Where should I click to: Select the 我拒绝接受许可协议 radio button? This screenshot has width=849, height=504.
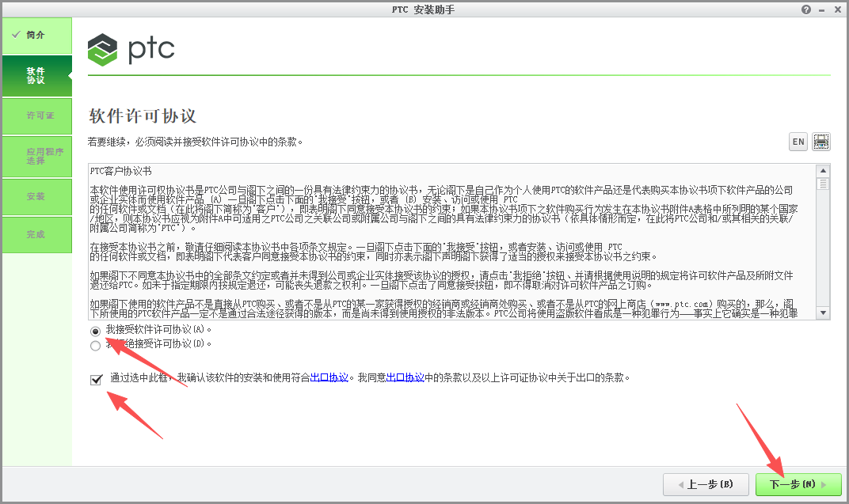click(95, 344)
